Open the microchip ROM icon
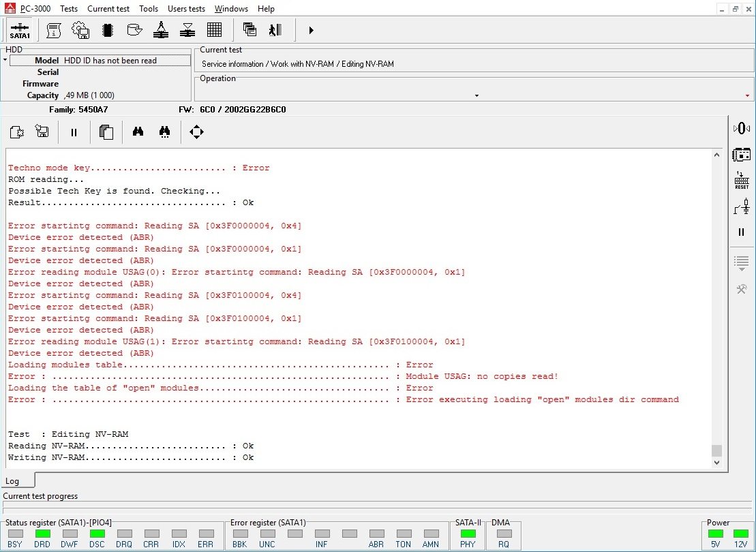This screenshot has width=756, height=552. tap(108, 31)
